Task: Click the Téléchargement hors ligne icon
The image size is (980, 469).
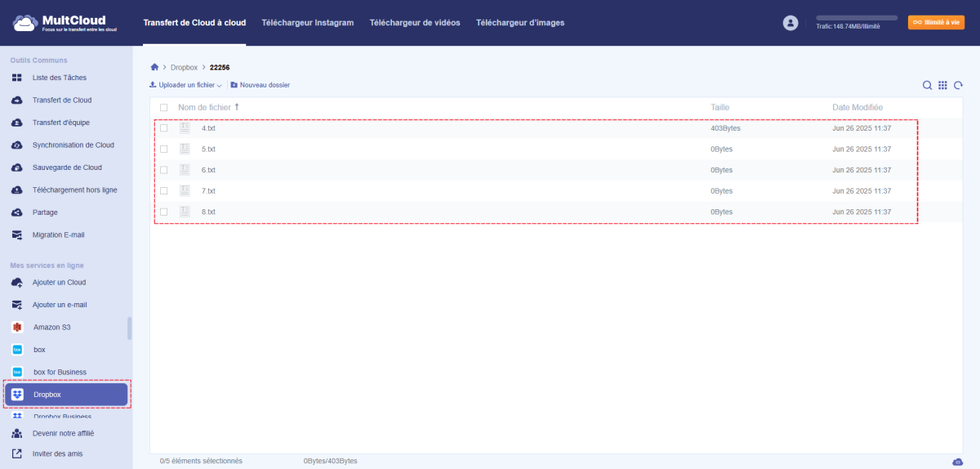Action: [x=17, y=190]
